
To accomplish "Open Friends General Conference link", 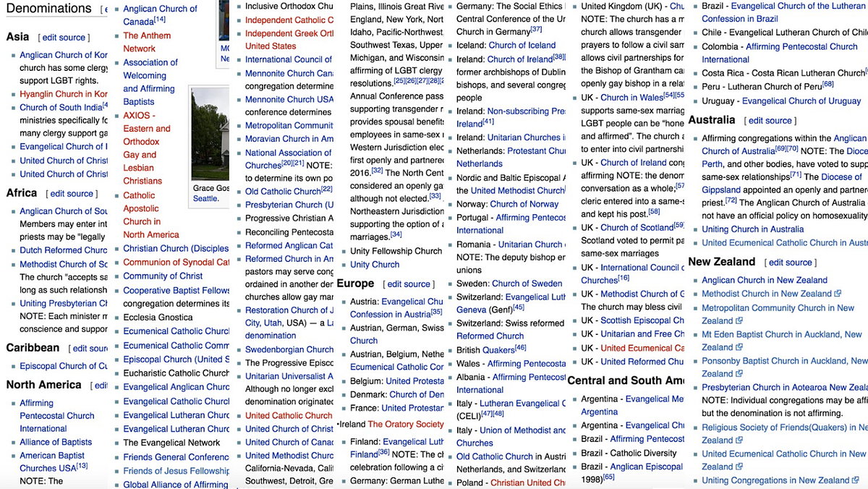I will pyautogui.click(x=176, y=457).
